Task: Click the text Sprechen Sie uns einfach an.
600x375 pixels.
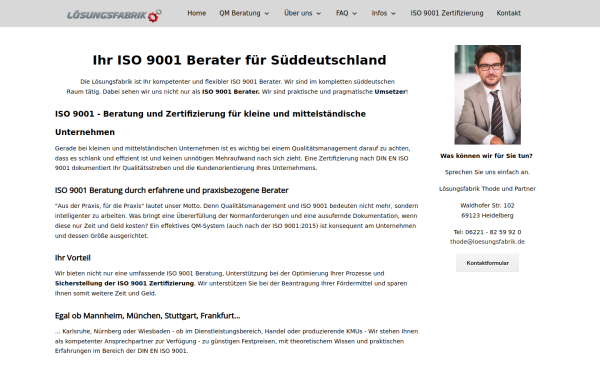Action: (487, 172)
